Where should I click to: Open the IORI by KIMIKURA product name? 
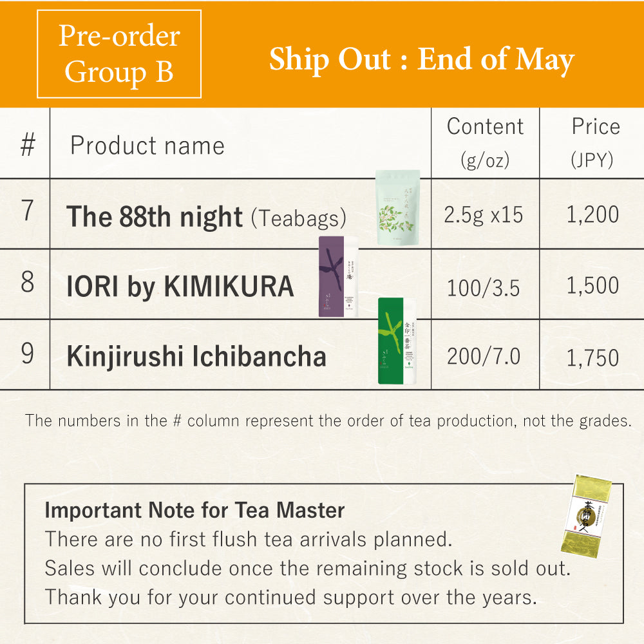(180, 287)
